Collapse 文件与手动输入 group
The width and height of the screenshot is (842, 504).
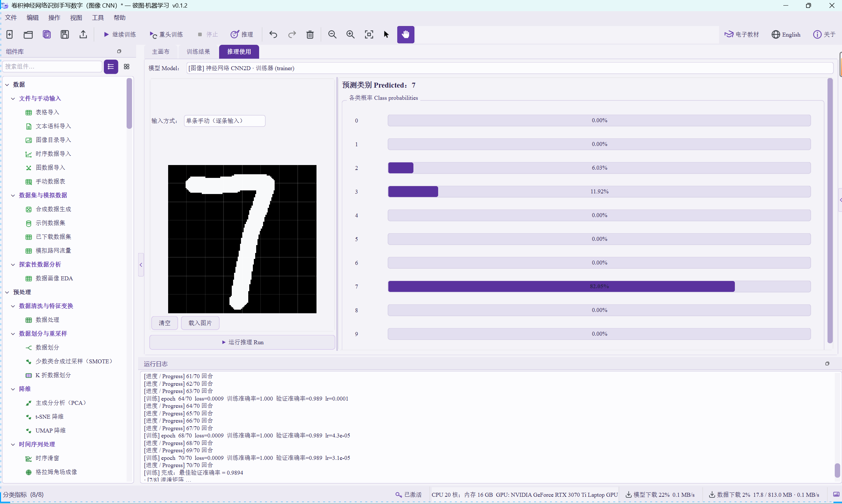point(13,98)
